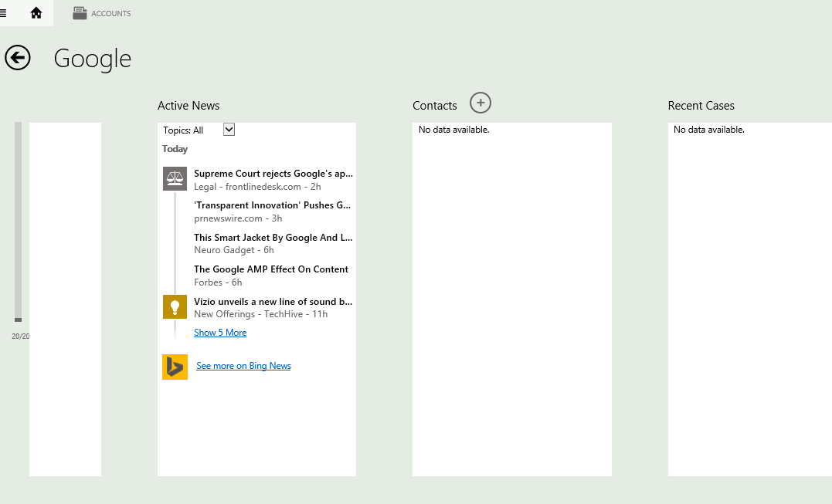Click 'Legal - frontlinedesk.com - 2h' text
Image resolution: width=832 pixels, height=504 pixels.
pos(257,187)
